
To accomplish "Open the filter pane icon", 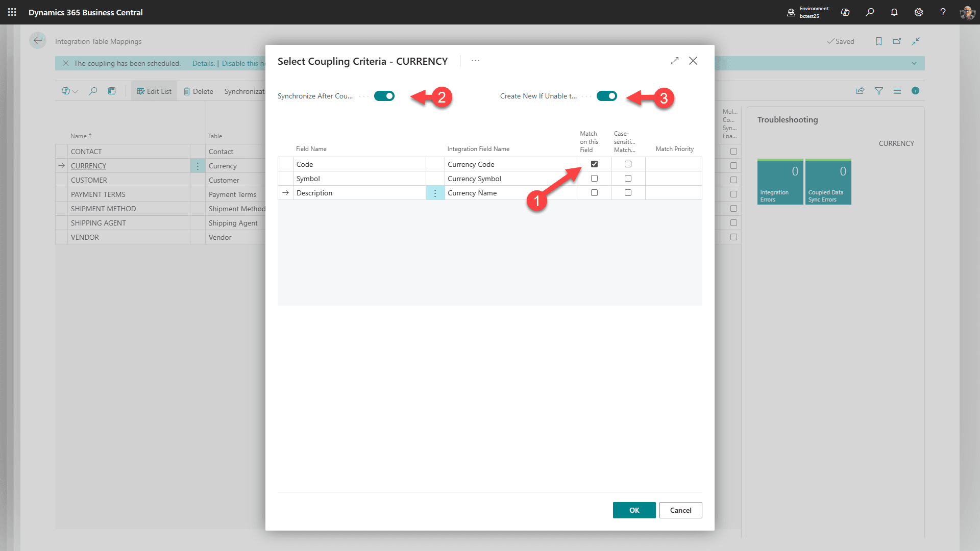I will 879,91.
